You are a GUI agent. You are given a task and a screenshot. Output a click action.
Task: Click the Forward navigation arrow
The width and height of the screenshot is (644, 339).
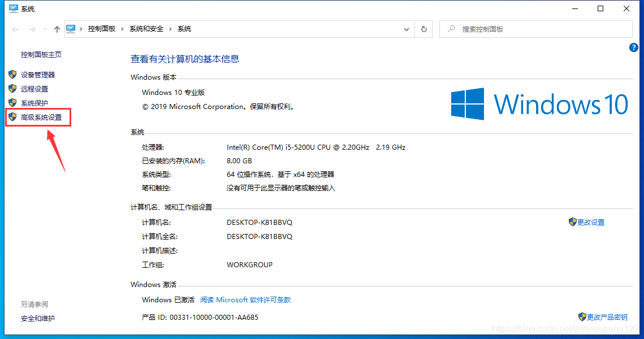tap(32, 29)
